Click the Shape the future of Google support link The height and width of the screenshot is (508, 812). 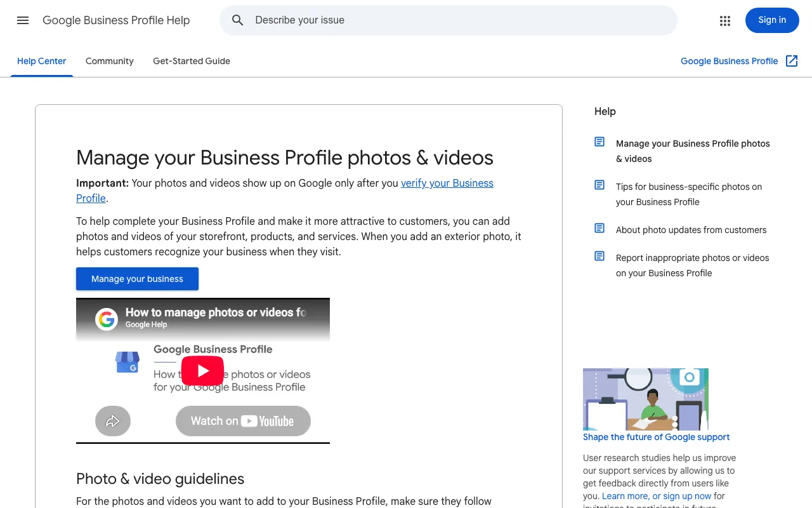click(x=657, y=437)
